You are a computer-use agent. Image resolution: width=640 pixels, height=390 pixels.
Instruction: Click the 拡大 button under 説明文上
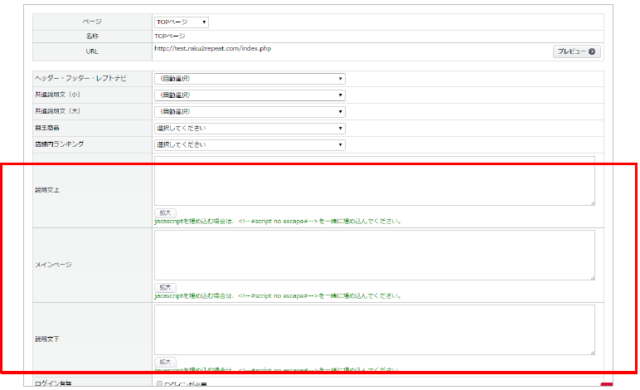point(165,213)
